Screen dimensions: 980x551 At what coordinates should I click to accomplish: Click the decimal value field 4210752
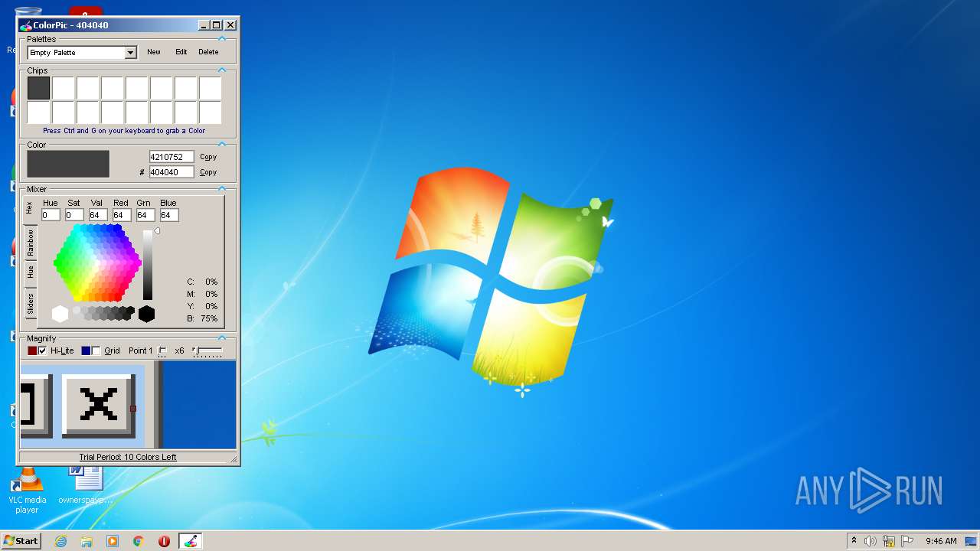coord(171,157)
